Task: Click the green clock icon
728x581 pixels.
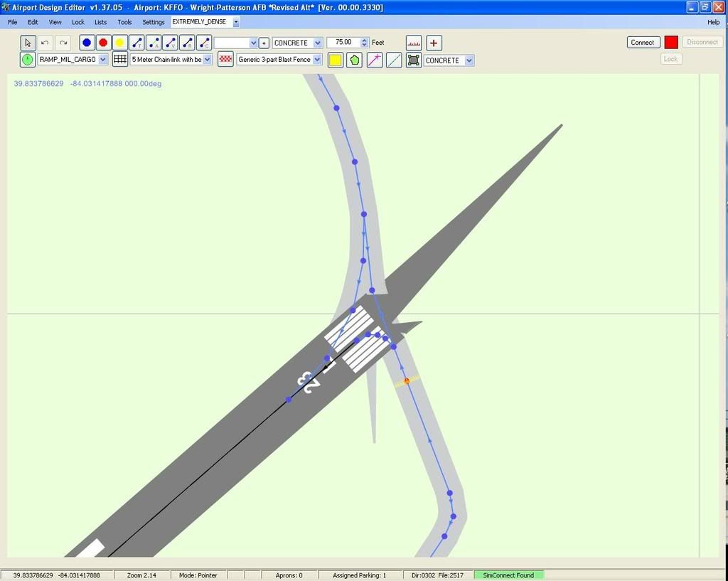Action: tap(27, 60)
